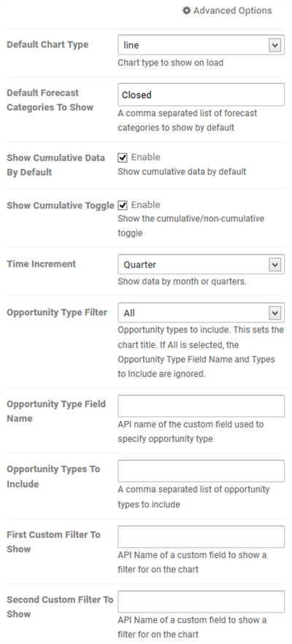This screenshot has height=644, width=292.
Task: Click the arrow icon on the All dropdown
Action: pyautogui.click(x=274, y=313)
